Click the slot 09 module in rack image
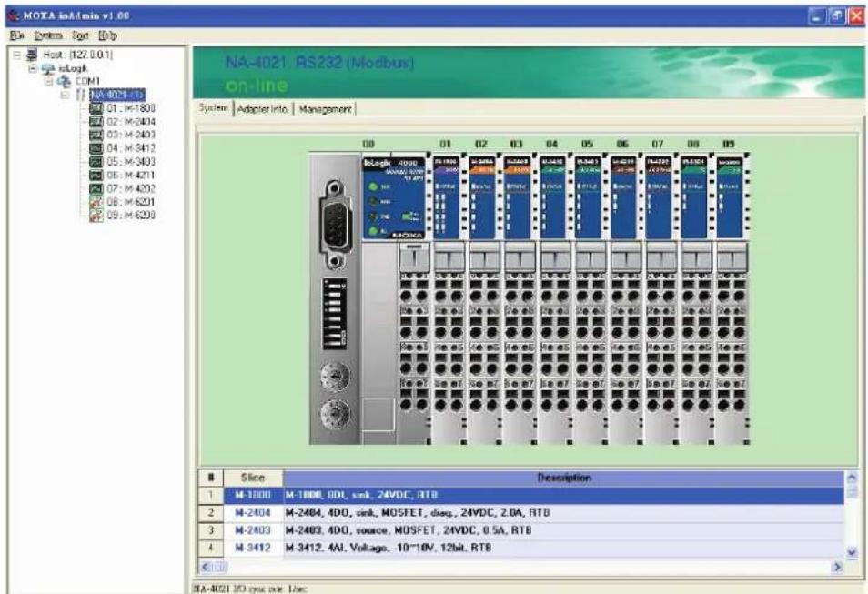 pyautogui.click(x=731, y=299)
